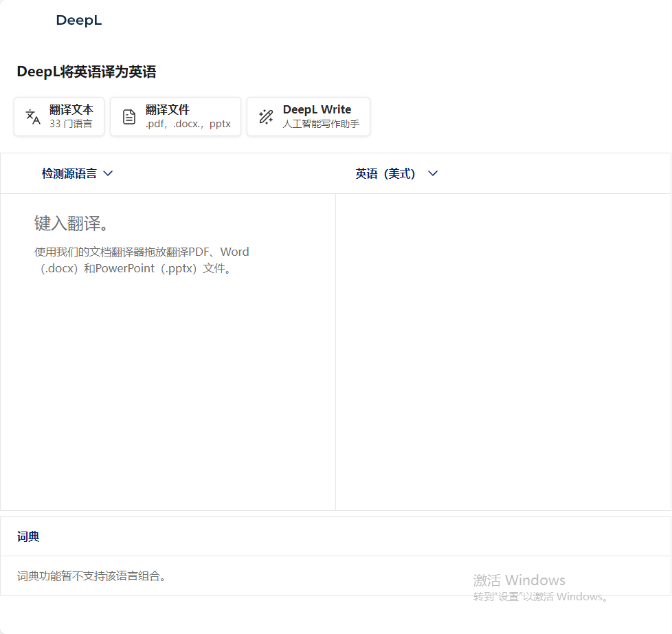Open the DeepL Write tab
Image resolution: width=672 pixels, height=634 pixels.
[x=309, y=117]
